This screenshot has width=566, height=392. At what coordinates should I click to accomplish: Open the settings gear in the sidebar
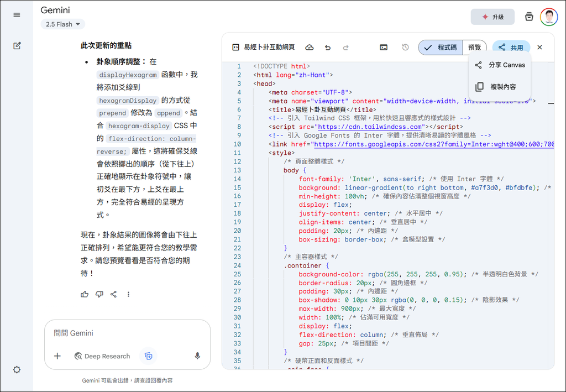coord(17,370)
